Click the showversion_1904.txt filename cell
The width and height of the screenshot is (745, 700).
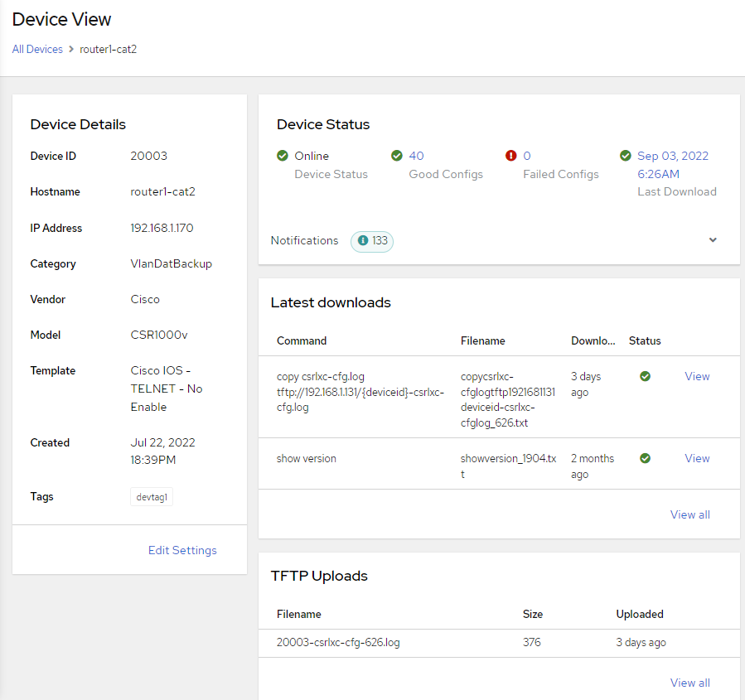click(x=508, y=466)
